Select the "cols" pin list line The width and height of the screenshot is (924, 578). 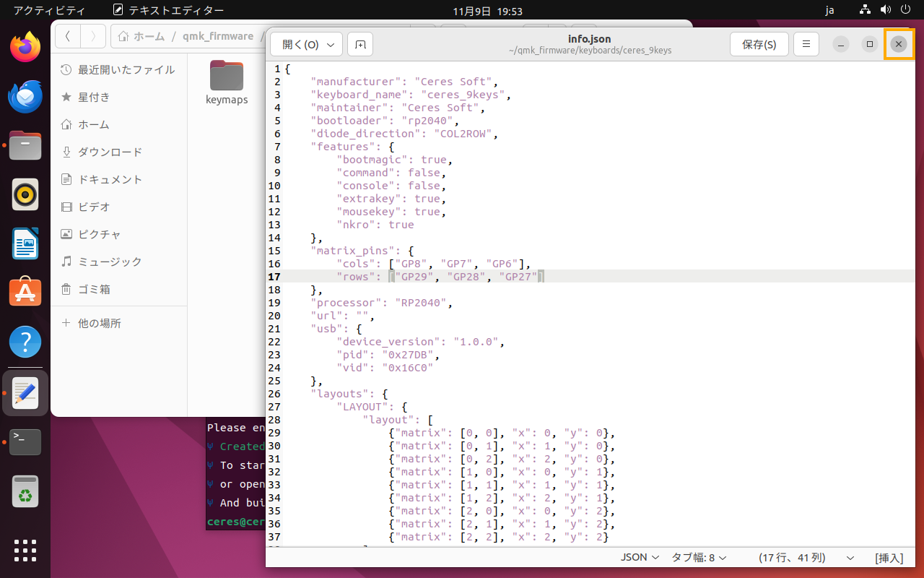click(x=434, y=264)
